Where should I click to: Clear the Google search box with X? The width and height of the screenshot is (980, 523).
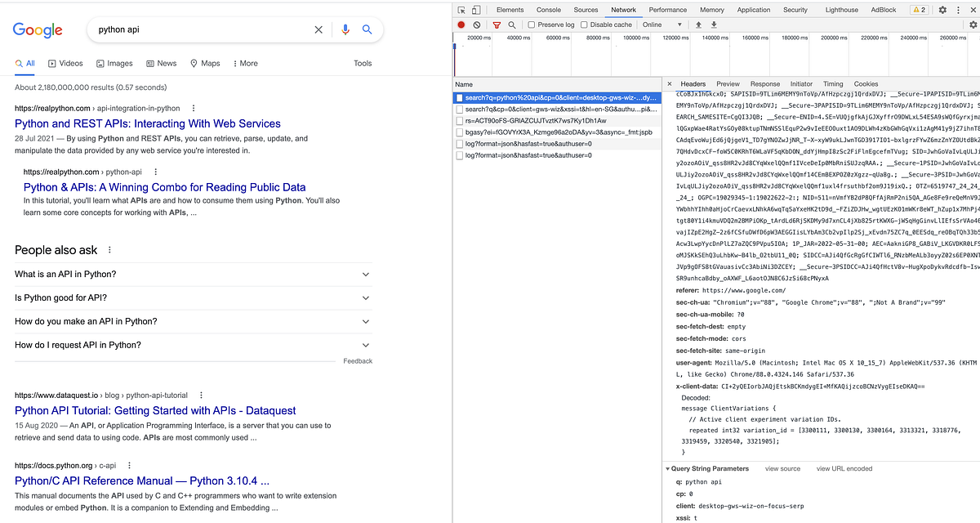coord(319,29)
